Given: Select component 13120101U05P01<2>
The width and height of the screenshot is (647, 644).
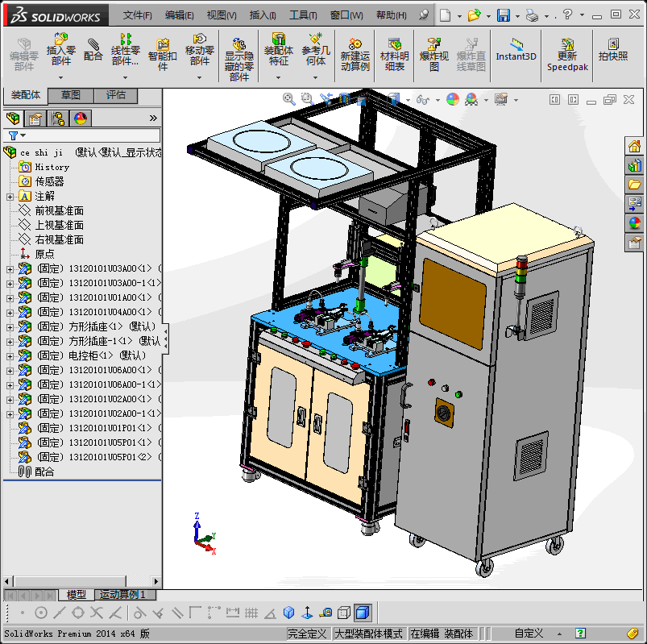Looking at the screenshot, I should click(90, 457).
